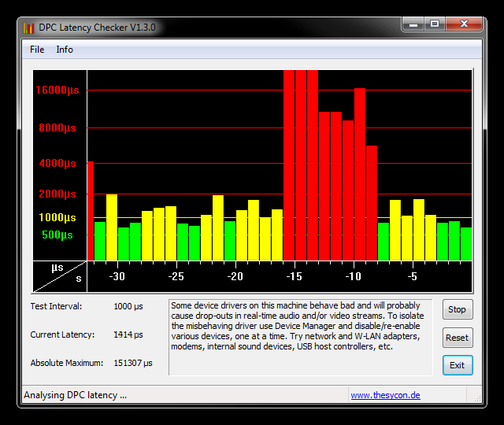Click the -15 time axis label

point(294,276)
